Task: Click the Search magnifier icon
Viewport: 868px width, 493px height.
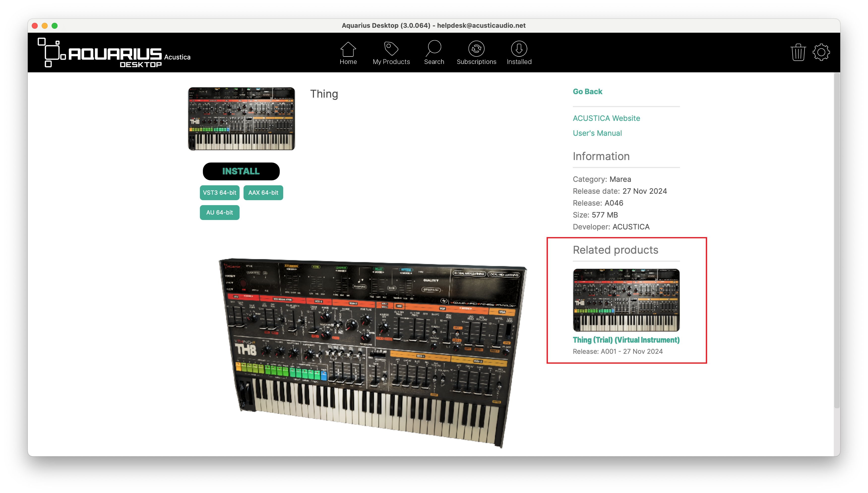Action: tap(434, 48)
